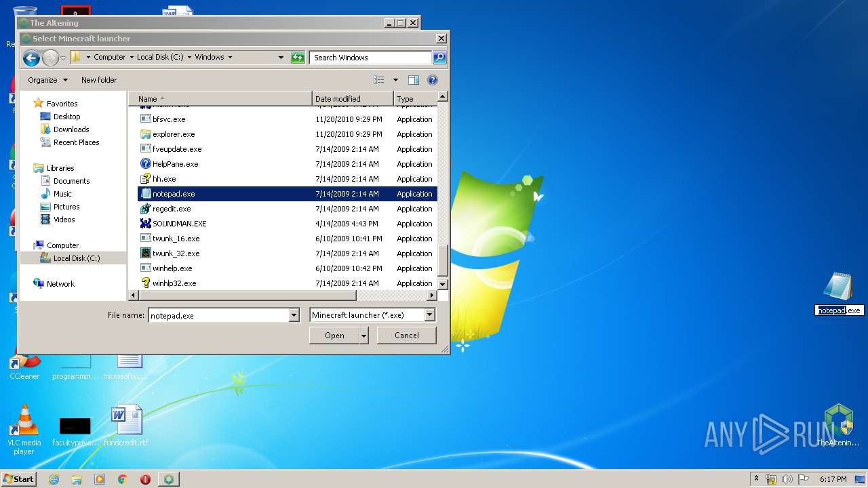Open the view options dropdown arrow
Image resolution: width=868 pixels, height=488 pixels.
(395, 80)
